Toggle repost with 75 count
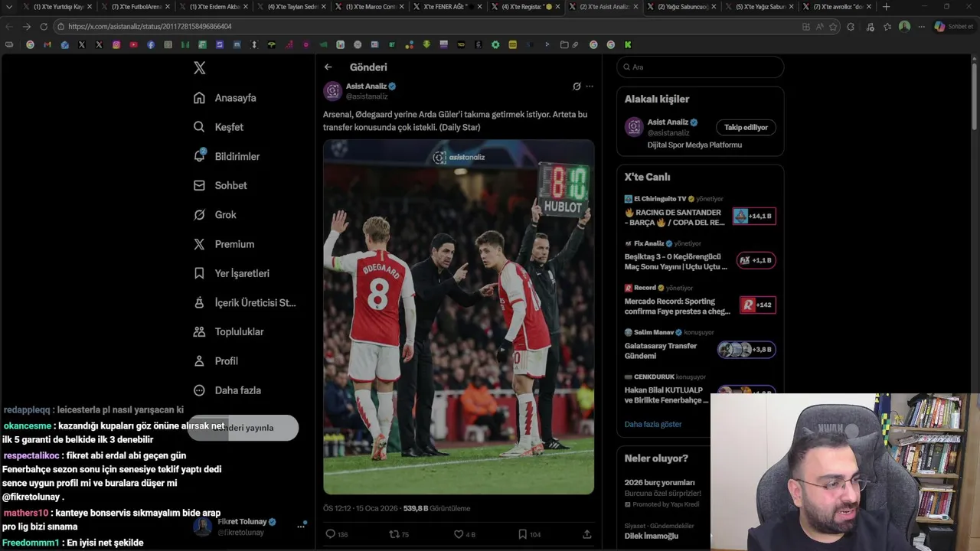Image resolution: width=980 pixels, height=551 pixels. [399, 534]
